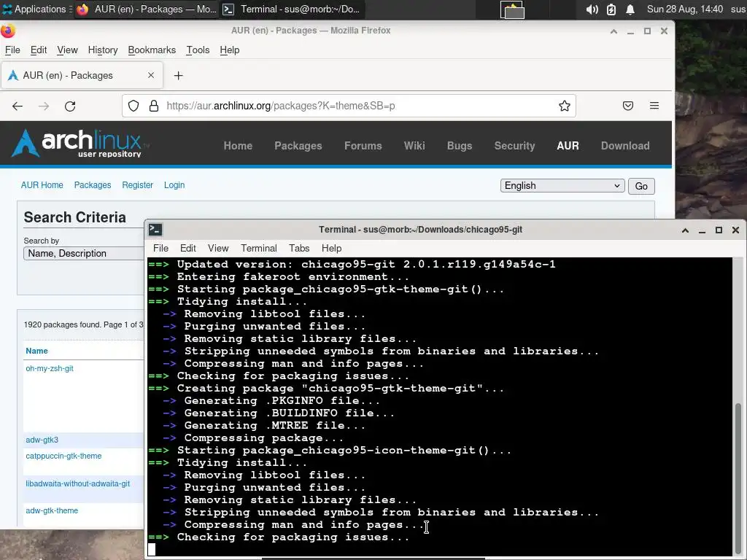
Task: Roll up terminal window shade button
Action: tap(685, 230)
